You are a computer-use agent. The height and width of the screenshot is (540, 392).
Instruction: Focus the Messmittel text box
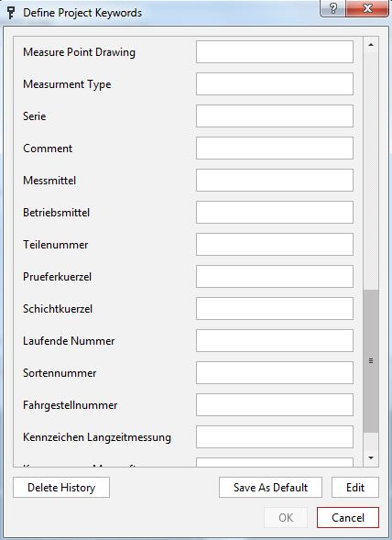click(x=275, y=180)
